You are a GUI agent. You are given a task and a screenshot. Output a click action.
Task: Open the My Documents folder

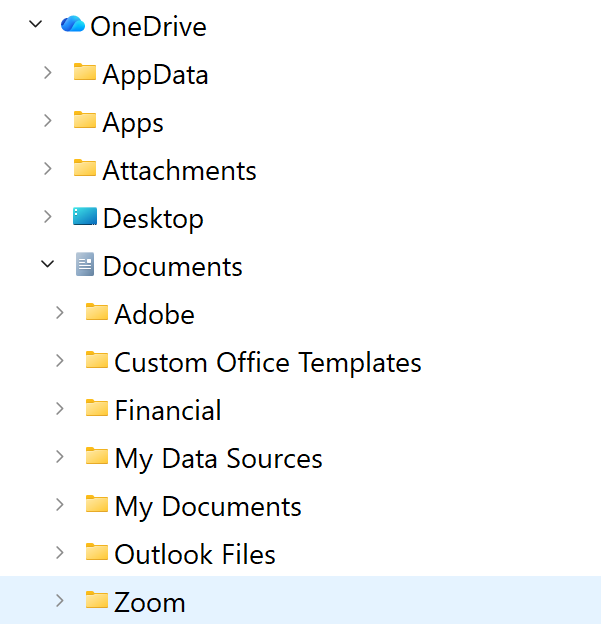(207, 506)
